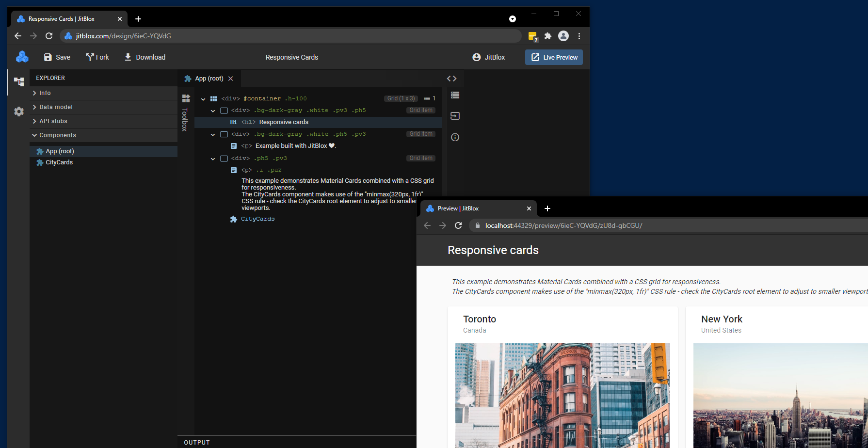868x448 pixels.
Task: Click the Download button
Action: (145, 57)
